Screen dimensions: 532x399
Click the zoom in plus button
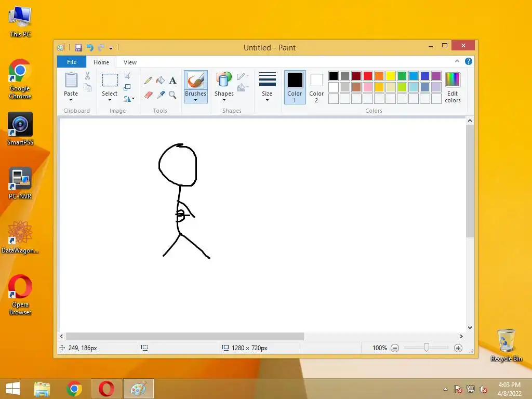[458, 348]
